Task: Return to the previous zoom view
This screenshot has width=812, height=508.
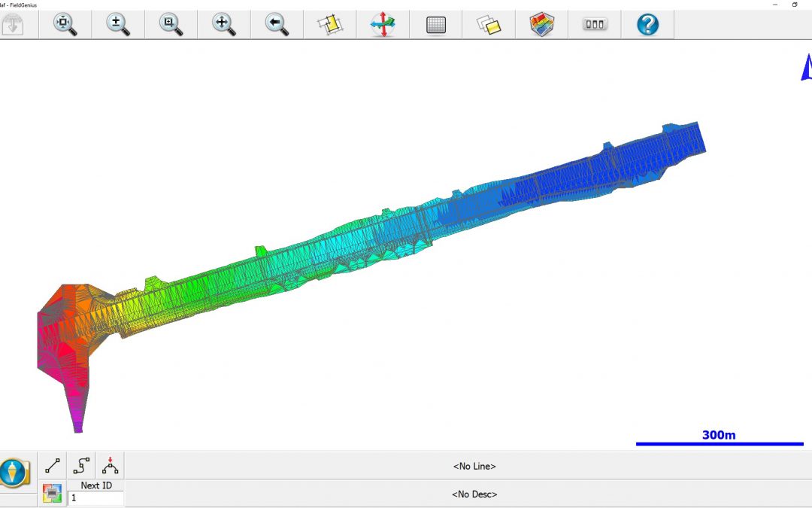Action: pyautogui.click(x=277, y=24)
